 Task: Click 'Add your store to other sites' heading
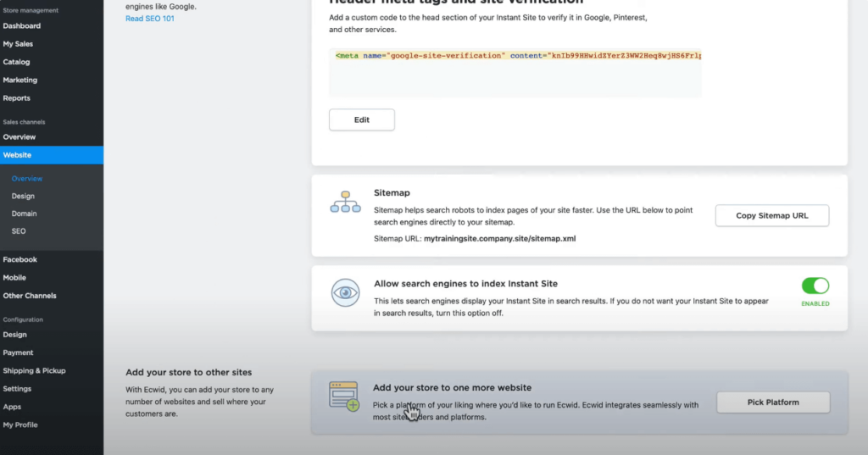click(189, 372)
